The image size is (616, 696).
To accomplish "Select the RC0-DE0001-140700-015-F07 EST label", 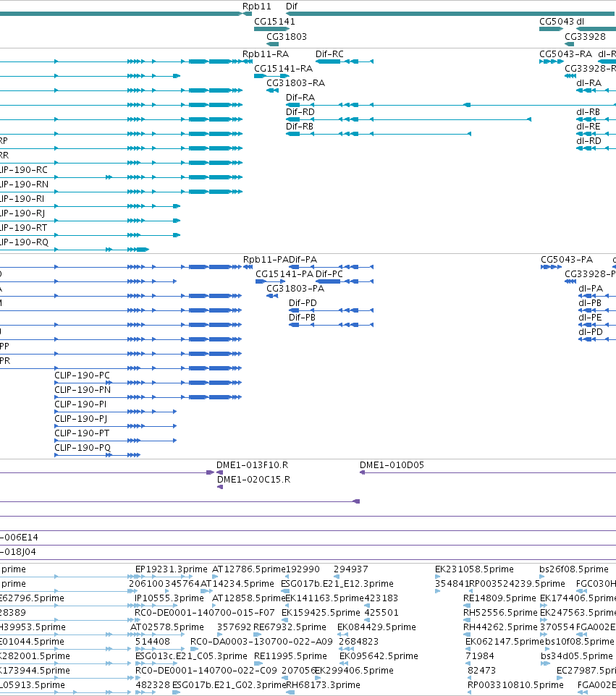I will point(205,613).
